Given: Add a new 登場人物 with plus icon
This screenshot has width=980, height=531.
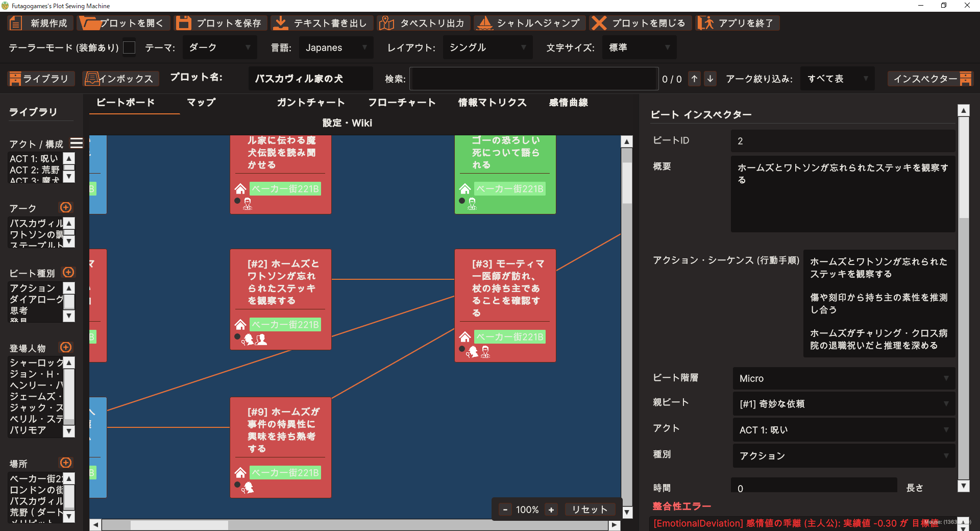Looking at the screenshot, I should coord(66,347).
